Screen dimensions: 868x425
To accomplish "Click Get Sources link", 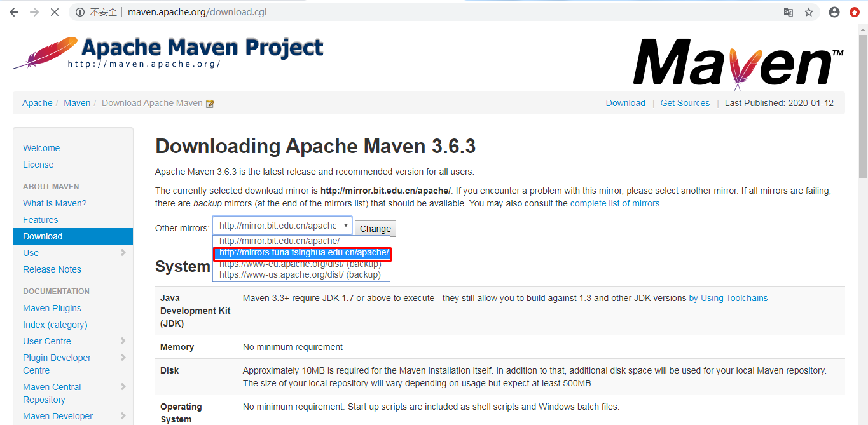I will click(x=685, y=103).
